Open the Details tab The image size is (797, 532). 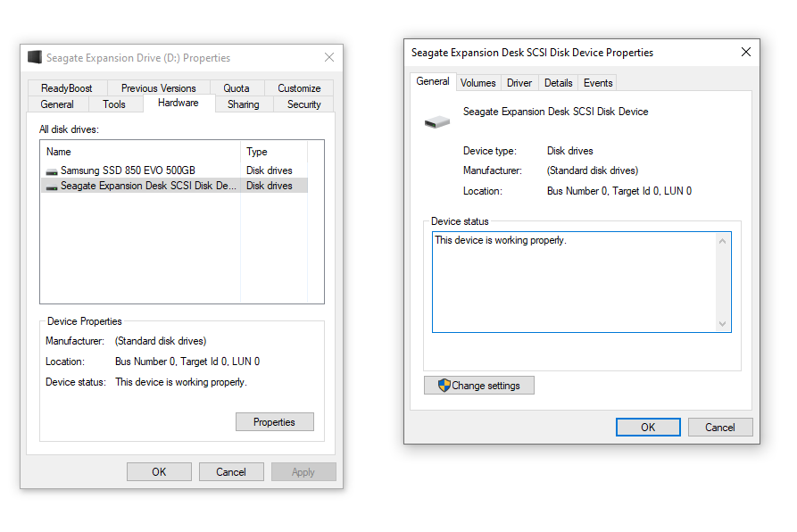pyautogui.click(x=558, y=83)
